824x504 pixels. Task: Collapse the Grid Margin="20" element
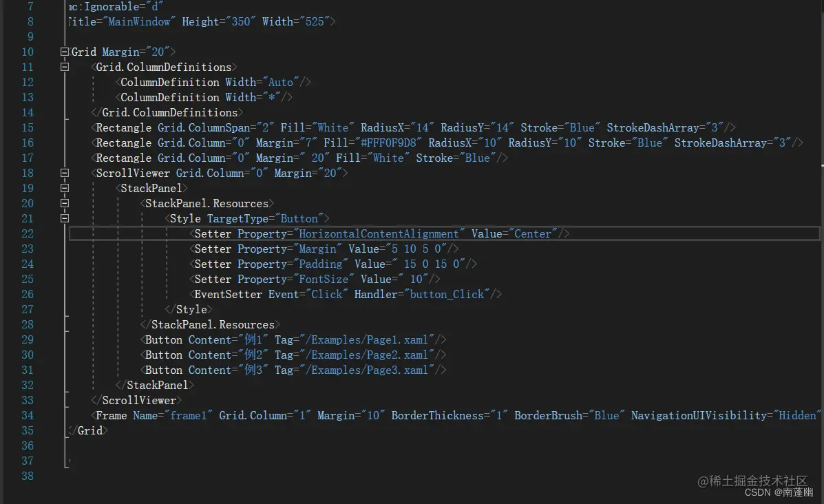coord(65,52)
